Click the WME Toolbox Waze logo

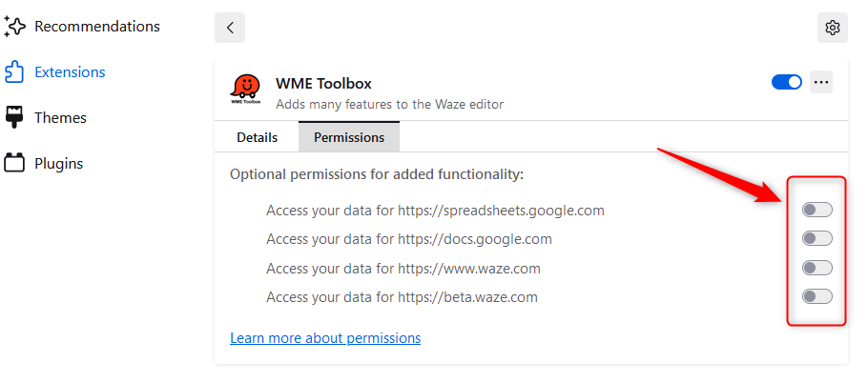click(x=245, y=91)
